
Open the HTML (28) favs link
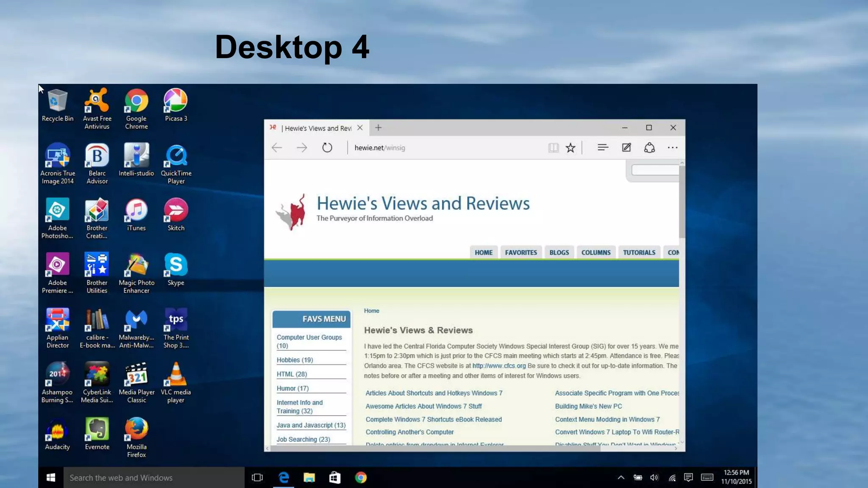pyautogui.click(x=292, y=374)
